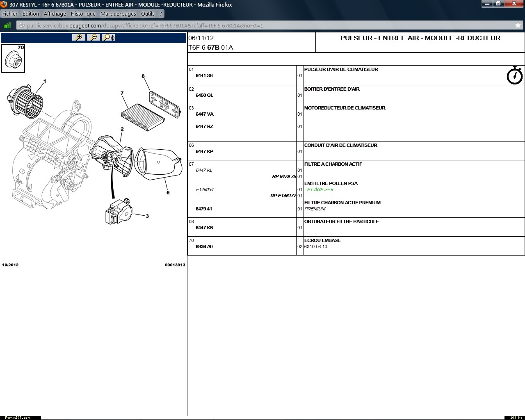Open the Historique menu

[x=83, y=14]
